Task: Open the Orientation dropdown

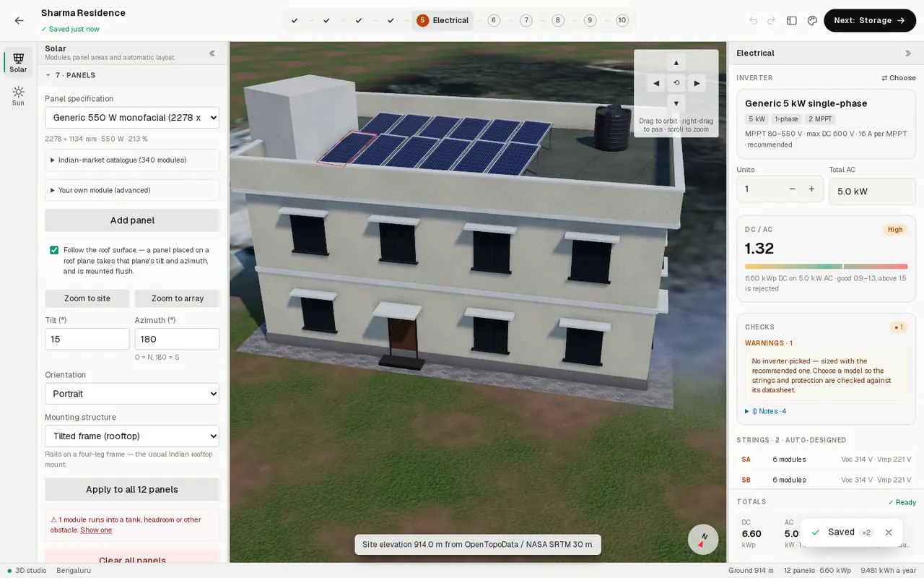Action: pos(132,394)
